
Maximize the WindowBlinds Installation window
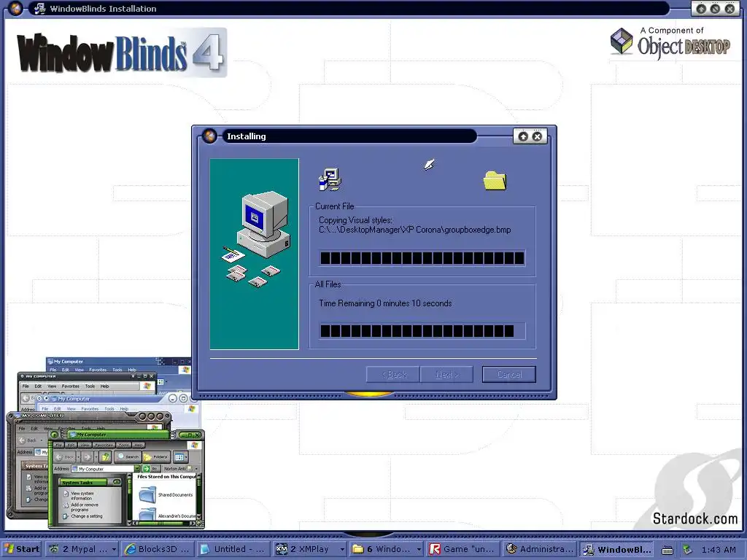716,9
